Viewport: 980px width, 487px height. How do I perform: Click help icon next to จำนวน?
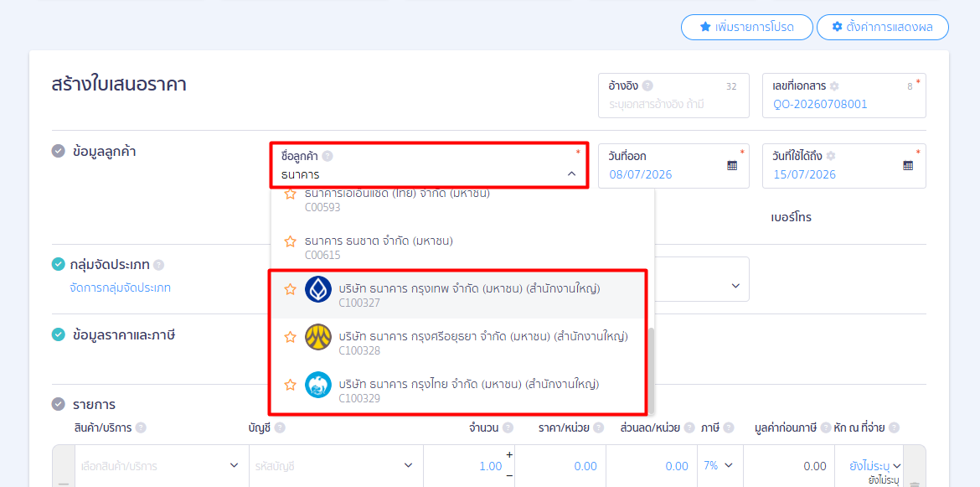[x=508, y=428]
